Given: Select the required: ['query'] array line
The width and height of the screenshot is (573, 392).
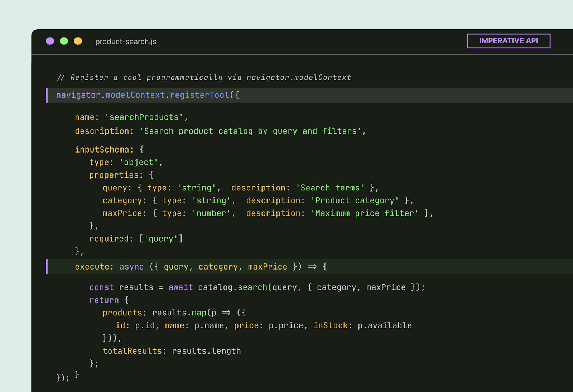Looking at the screenshot, I should pyautogui.click(x=136, y=238).
